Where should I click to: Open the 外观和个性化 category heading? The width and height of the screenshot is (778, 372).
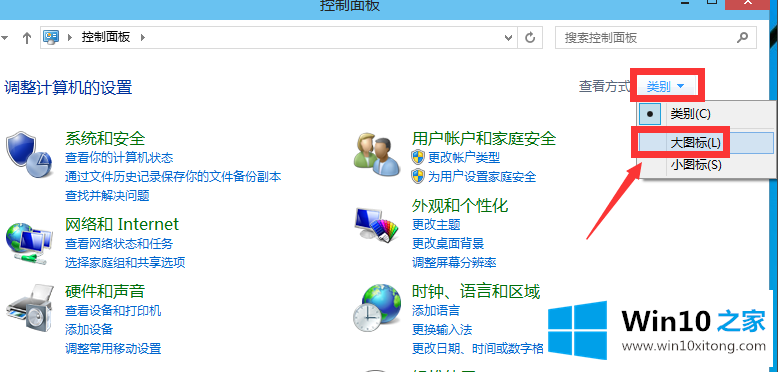pos(460,205)
